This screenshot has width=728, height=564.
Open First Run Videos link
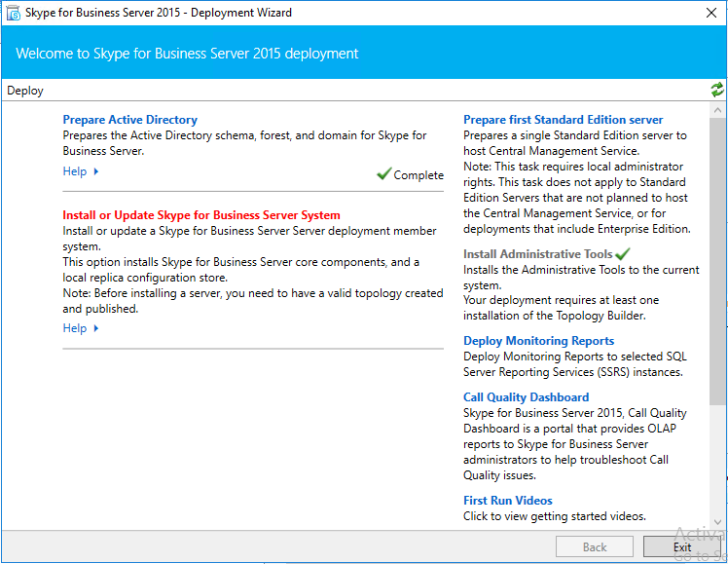(x=507, y=501)
